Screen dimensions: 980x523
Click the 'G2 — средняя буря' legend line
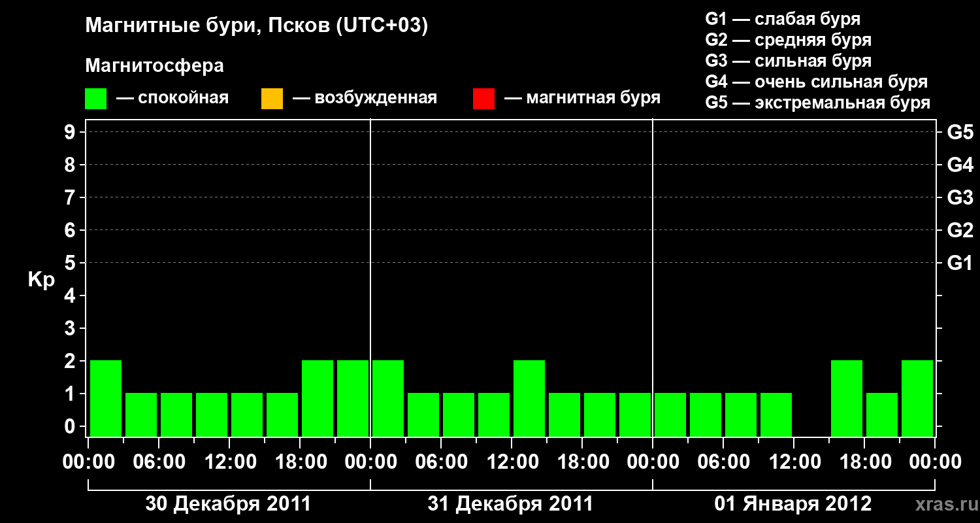pyautogui.click(x=789, y=40)
